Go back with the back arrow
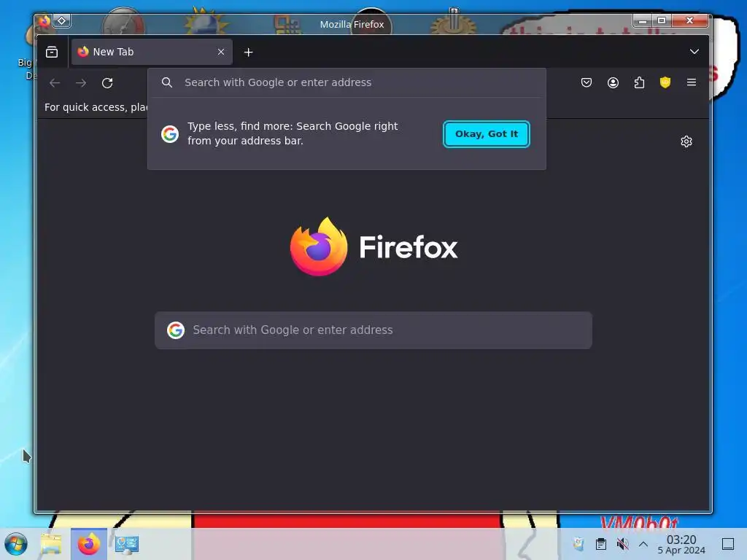This screenshot has height=560, width=747. (55, 83)
